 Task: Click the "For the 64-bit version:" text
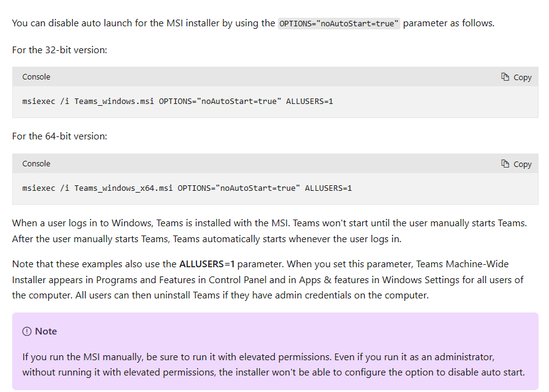(x=59, y=136)
